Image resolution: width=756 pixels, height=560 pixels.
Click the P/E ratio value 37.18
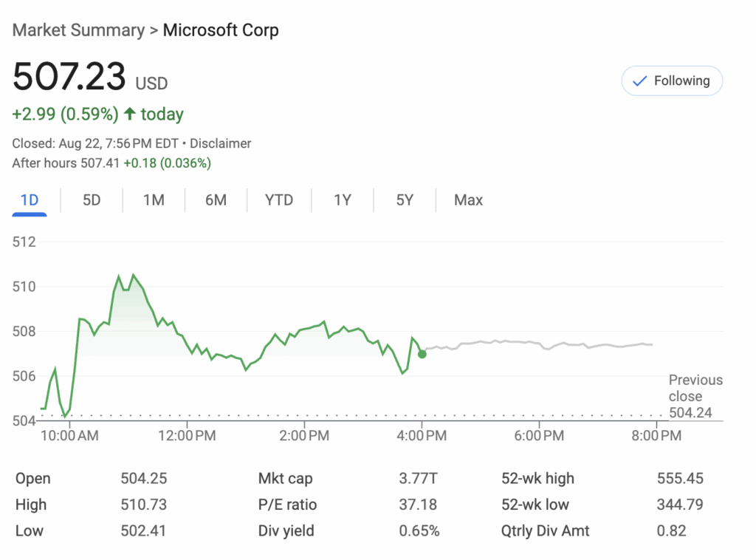[418, 505]
